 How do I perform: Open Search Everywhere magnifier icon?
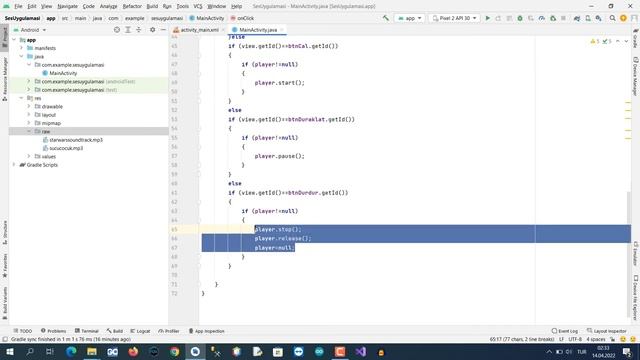[612, 18]
